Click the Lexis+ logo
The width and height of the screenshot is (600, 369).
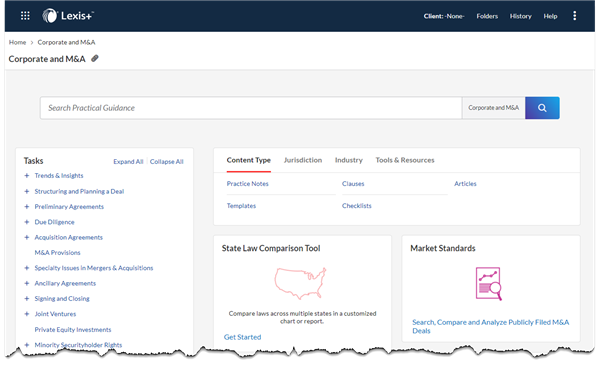[x=68, y=16]
